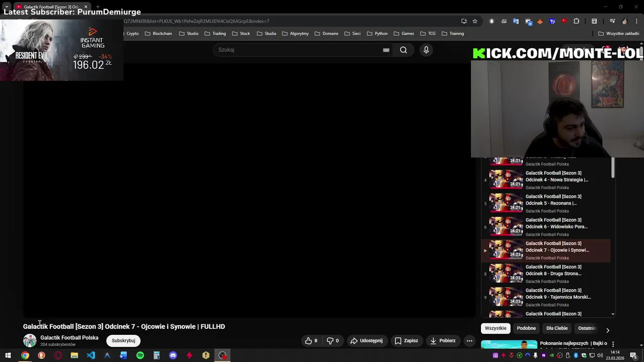Open Google Translate extension icon
The width and height of the screenshot is (644, 362).
pos(516,21)
